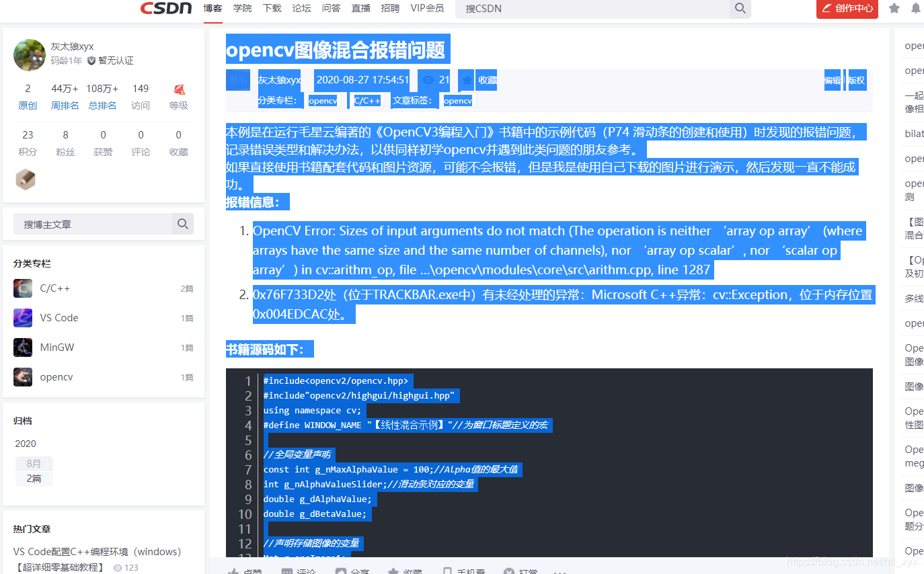Click the 总排名 stat
This screenshot has width=924, height=574.
(x=103, y=97)
